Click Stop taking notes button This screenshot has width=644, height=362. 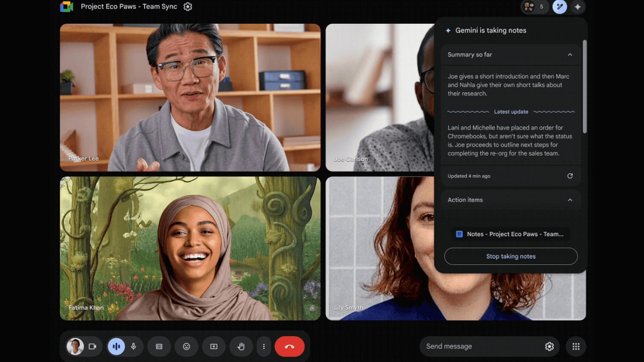pos(511,256)
